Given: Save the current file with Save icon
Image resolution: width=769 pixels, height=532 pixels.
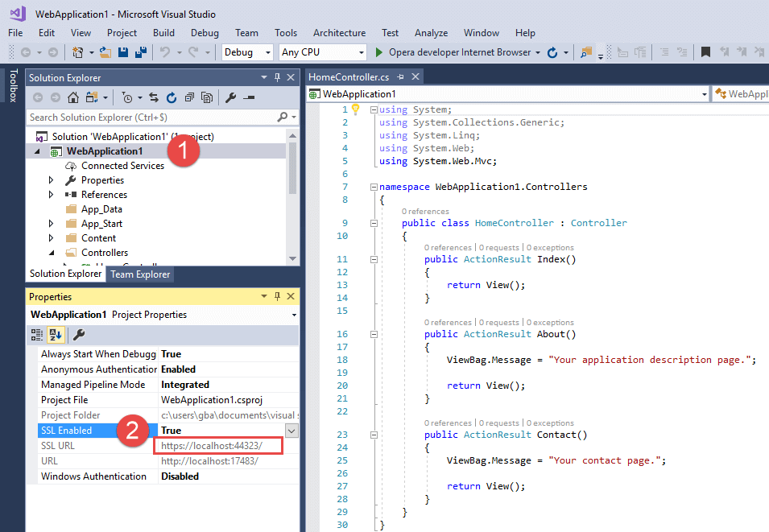Looking at the screenshot, I should pyautogui.click(x=123, y=52).
